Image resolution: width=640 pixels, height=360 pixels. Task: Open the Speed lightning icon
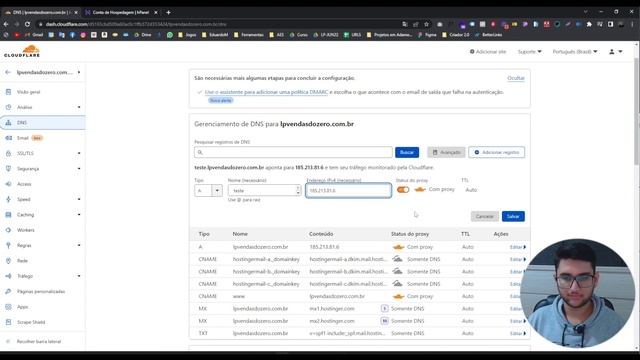point(9,199)
